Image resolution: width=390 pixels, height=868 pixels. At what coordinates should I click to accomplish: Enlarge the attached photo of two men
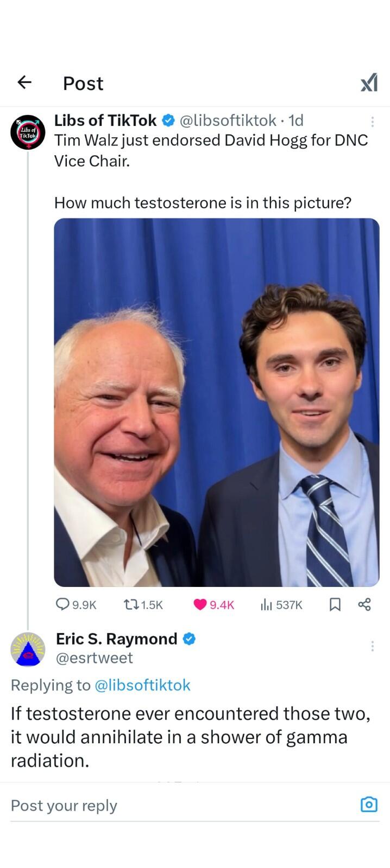216,402
